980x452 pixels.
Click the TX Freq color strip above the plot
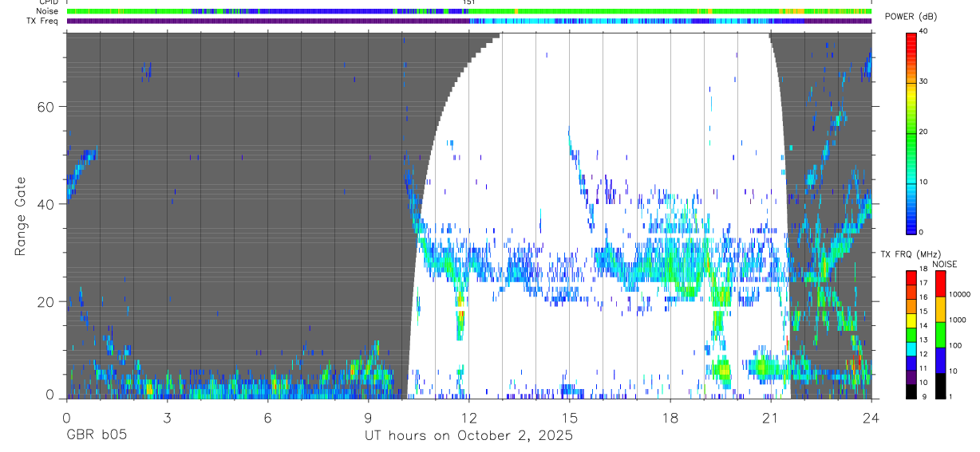coord(469,21)
